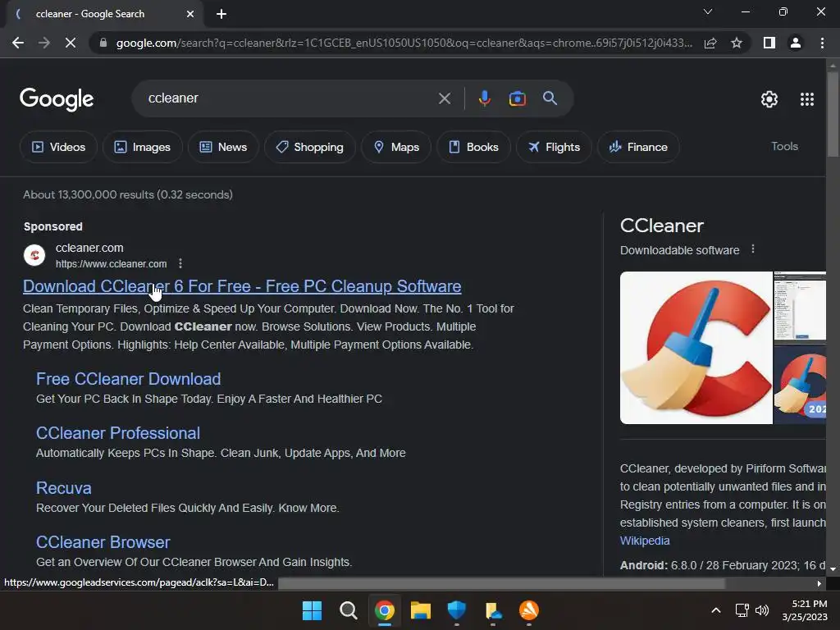This screenshot has height=630, width=840.
Task: View CCleaner app screenshot thumbnail
Action: (800, 307)
